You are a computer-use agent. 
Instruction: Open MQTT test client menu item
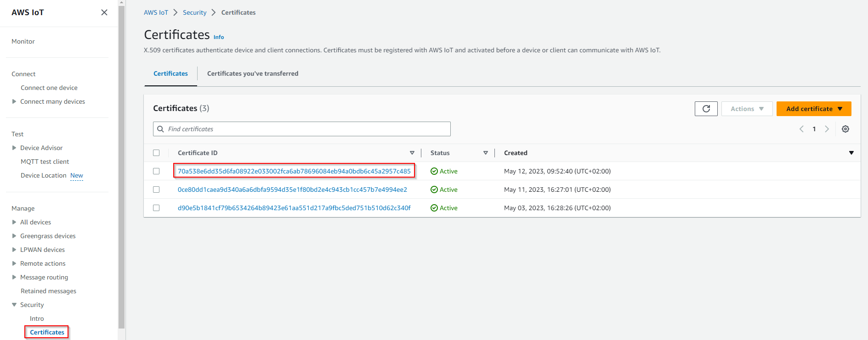pos(45,162)
